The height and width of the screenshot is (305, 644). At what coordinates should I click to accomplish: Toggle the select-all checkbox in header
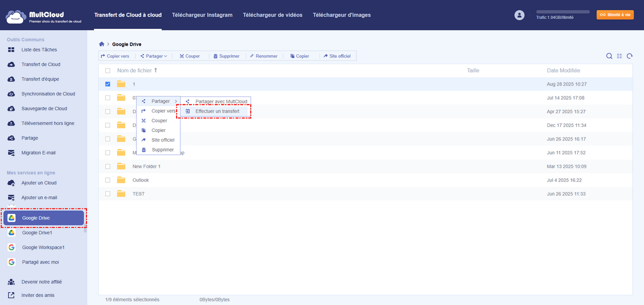(108, 71)
